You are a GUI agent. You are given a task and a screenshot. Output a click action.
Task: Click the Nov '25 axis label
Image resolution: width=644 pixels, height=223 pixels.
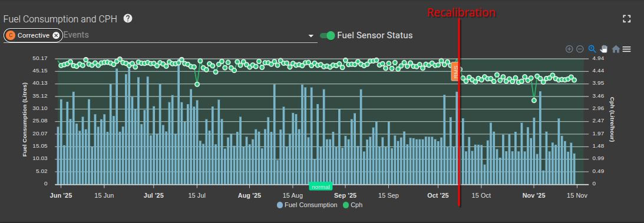534,195
